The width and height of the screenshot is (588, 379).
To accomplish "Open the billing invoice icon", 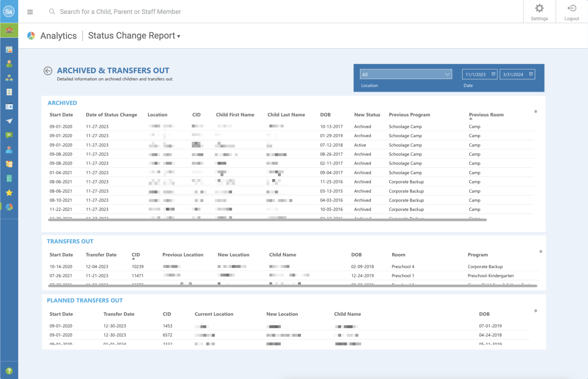I will coord(9,92).
